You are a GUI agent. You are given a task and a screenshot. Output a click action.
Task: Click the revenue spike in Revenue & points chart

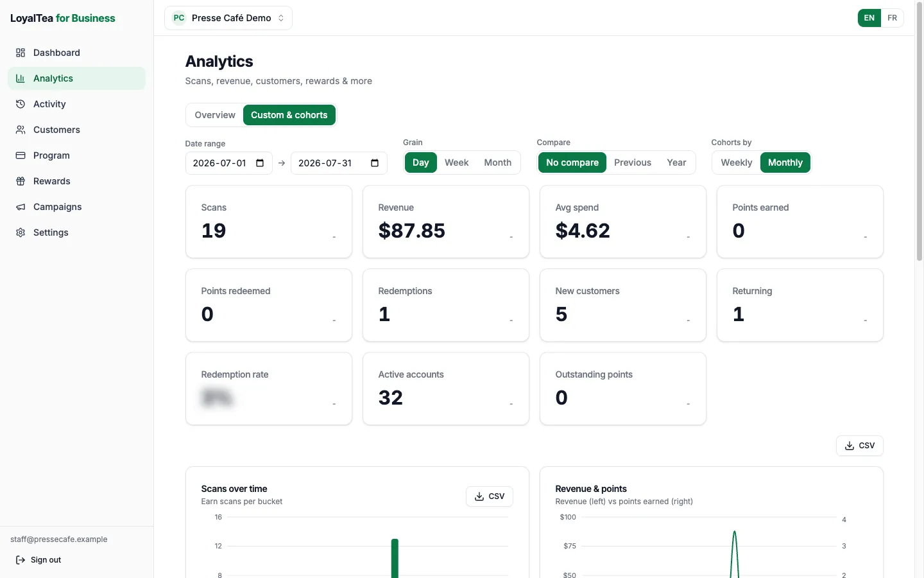tap(735, 554)
